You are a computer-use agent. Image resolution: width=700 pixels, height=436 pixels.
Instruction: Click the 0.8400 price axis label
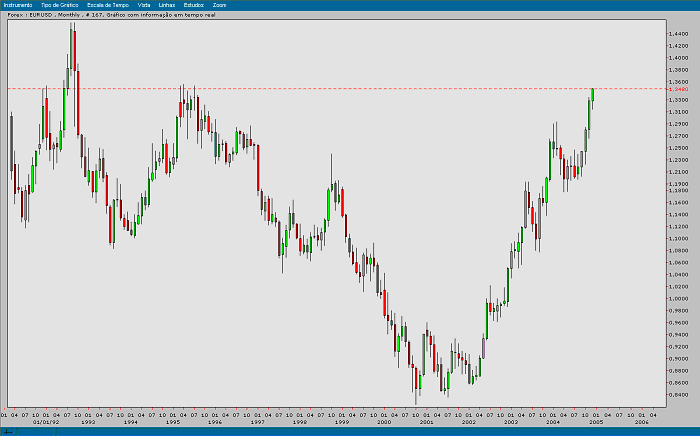click(x=679, y=395)
